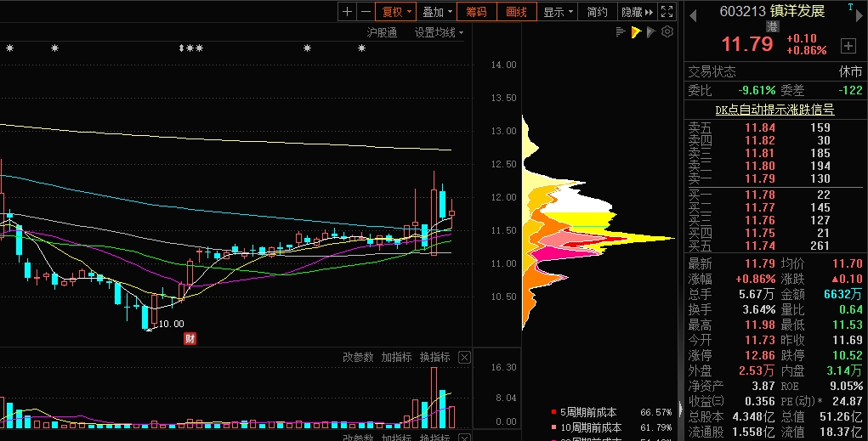Click the 金额 6632万 amount value
Viewport: 868px width, 441px height.
tap(842, 294)
